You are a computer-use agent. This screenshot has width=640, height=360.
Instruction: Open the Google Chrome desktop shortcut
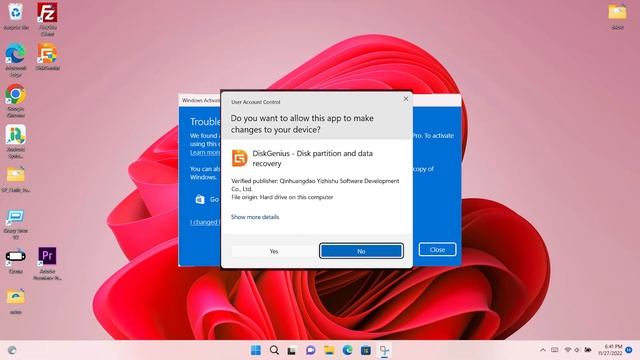[x=16, y=100]
